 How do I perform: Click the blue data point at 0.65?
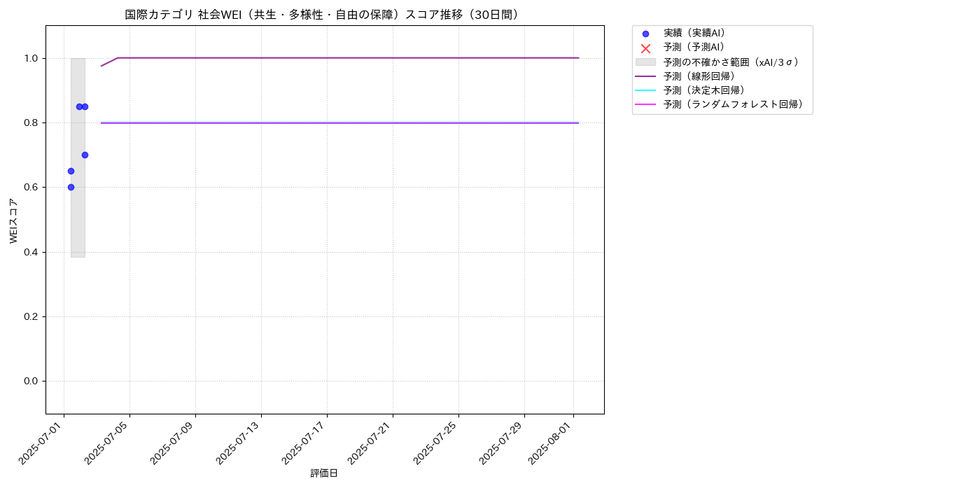[x=71, y=171]
